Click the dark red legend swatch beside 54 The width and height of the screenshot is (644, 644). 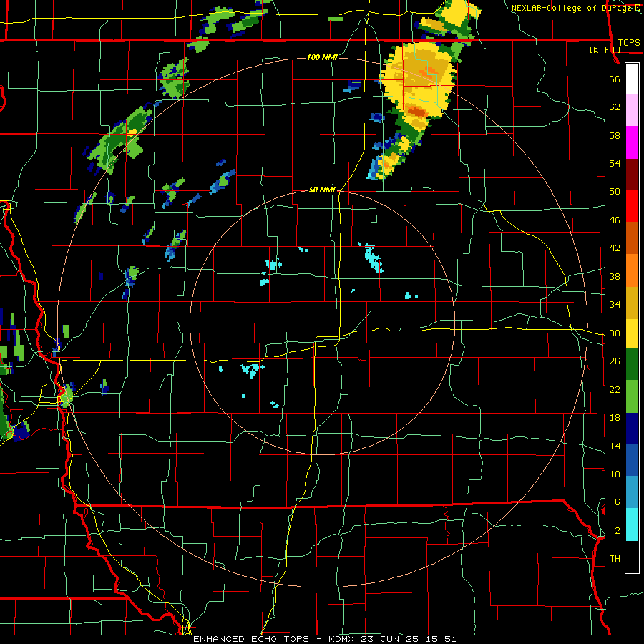click(632, 174)
